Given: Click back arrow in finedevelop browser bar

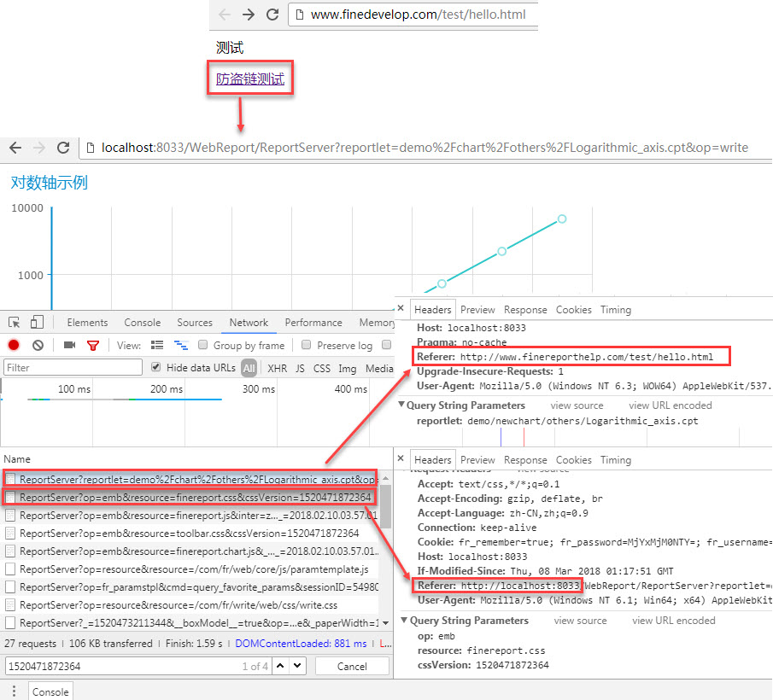Looking at the screenshot, I should pyautogui.click(x=225, y=15).
